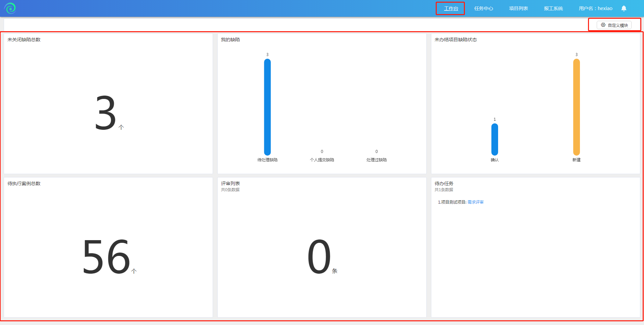Click the 待处理缺陷 axis label
This screenshot has width=644, height=325.
(267, 160)
